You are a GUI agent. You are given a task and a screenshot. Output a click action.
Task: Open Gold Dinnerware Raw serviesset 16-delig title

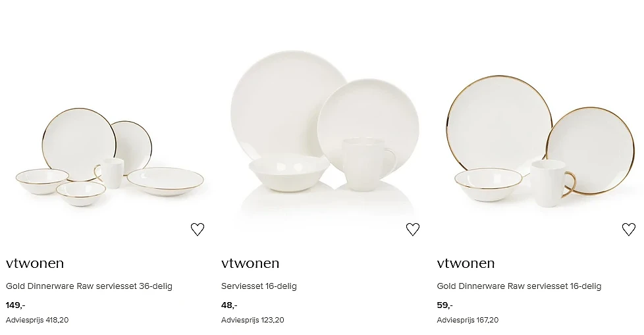pos(519,286)
